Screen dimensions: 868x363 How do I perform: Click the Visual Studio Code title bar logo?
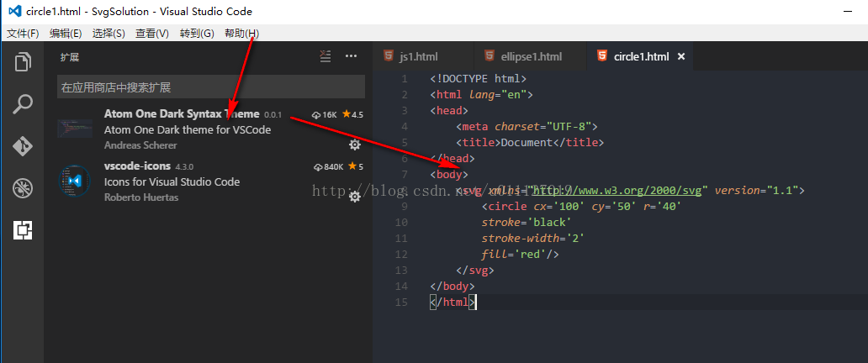coord(15,11)
